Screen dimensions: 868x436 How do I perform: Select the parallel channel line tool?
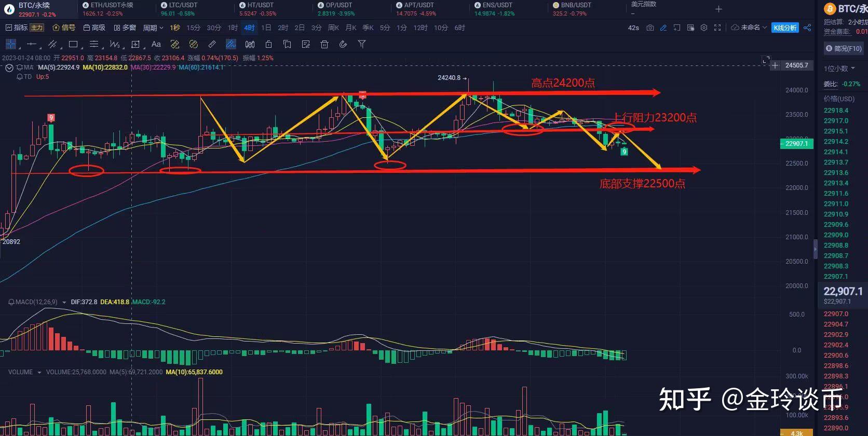[x=52, y=44]
